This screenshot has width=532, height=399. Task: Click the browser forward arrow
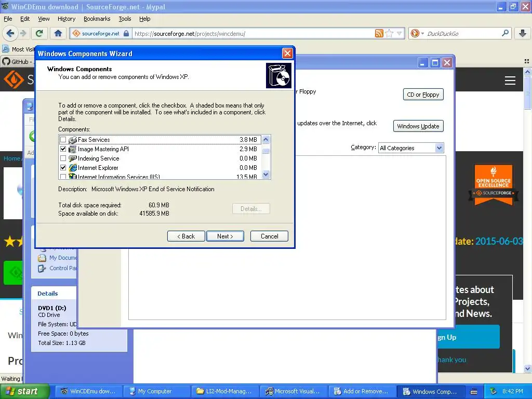tap(23, 33)
